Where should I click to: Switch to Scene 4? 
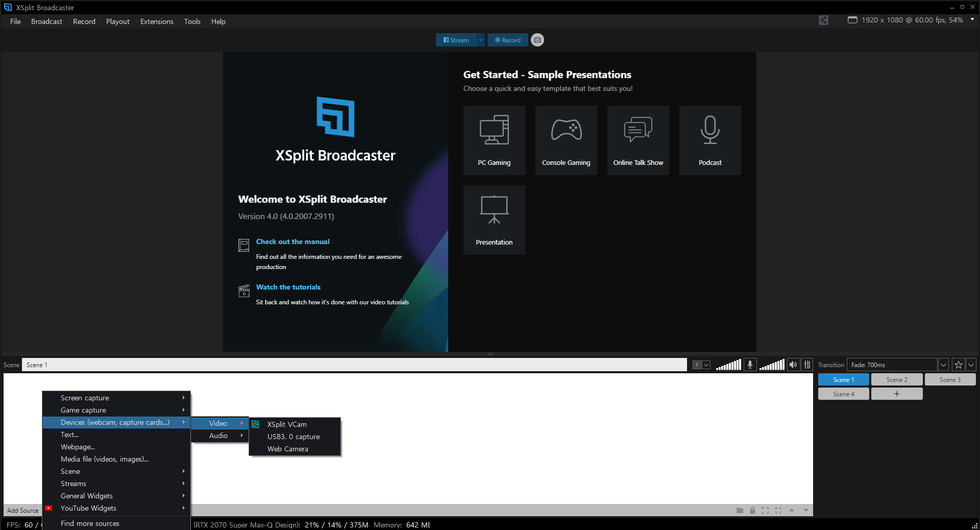[x=844, y=394]
